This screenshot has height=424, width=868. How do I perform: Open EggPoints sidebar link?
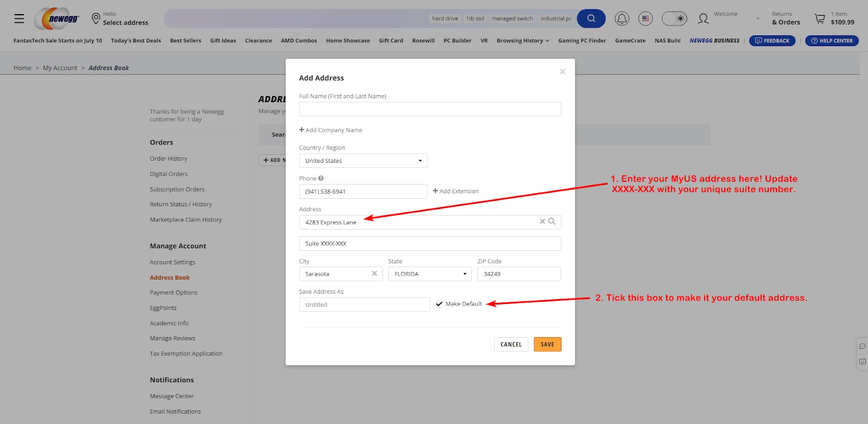tap(163, 308)
